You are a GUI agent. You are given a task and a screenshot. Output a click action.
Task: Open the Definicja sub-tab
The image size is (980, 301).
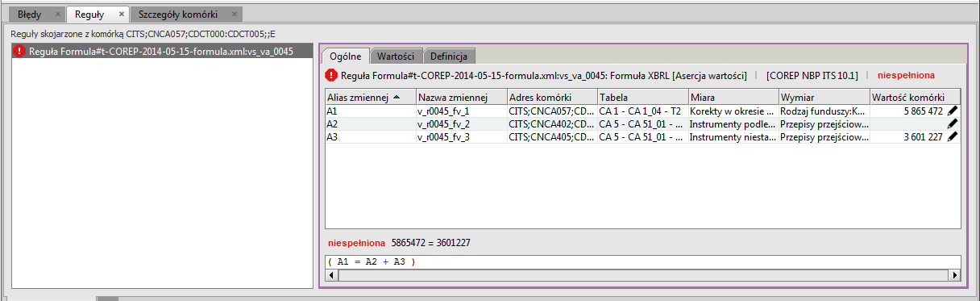[450, 56]
